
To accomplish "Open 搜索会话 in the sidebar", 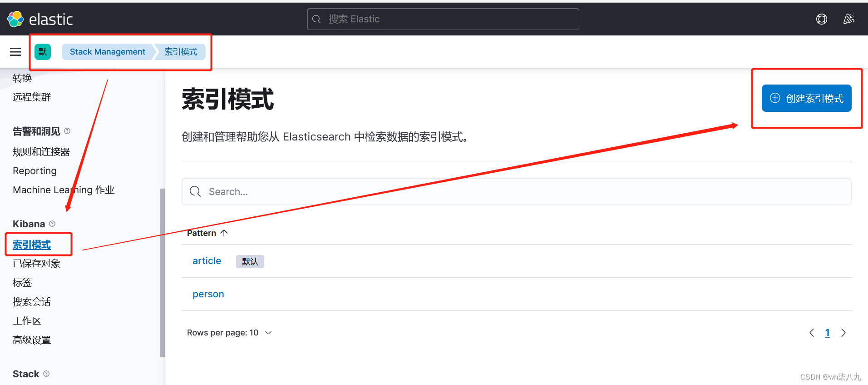I will 32,302.
